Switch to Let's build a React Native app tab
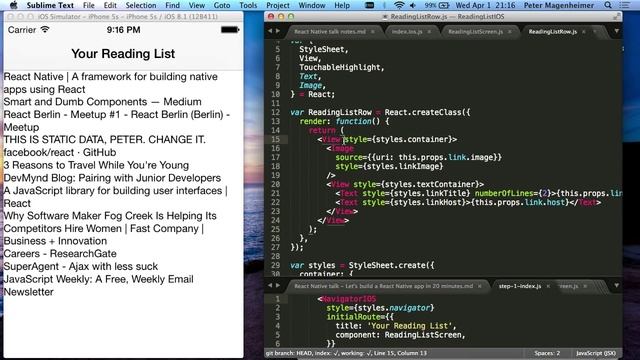 (x=383, y=286)
